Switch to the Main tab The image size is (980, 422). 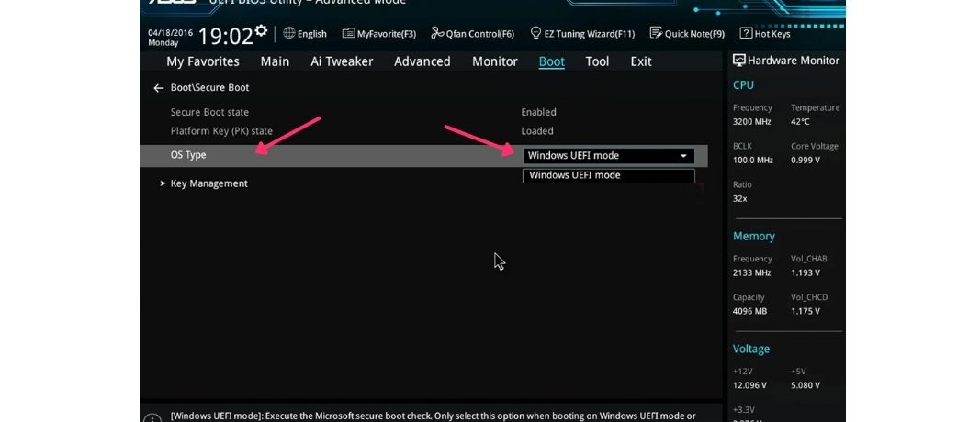(x=275, y=61)
